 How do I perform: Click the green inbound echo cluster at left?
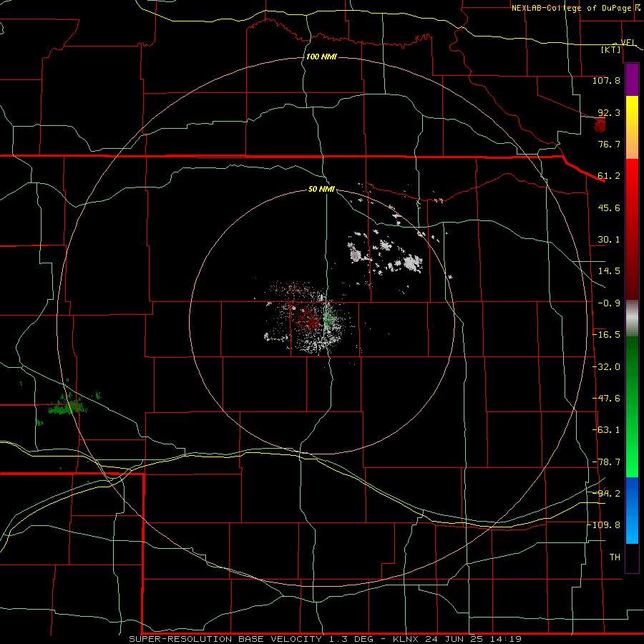(68, 406)
